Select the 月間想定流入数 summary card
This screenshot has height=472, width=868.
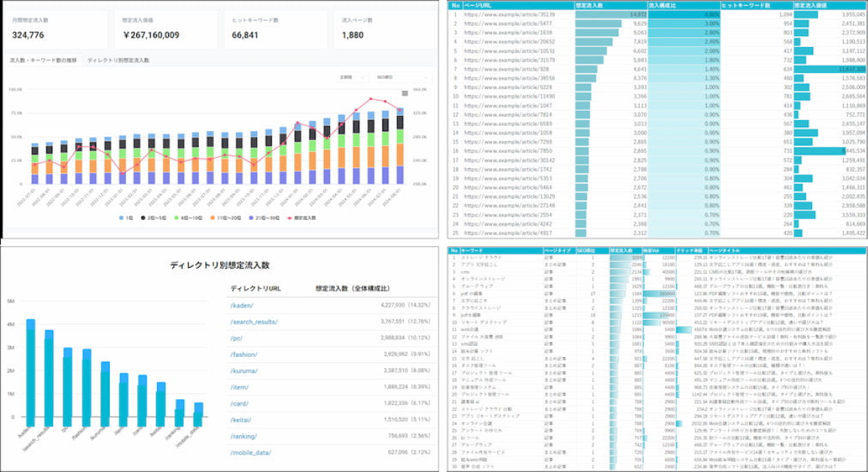pos(54,29)
